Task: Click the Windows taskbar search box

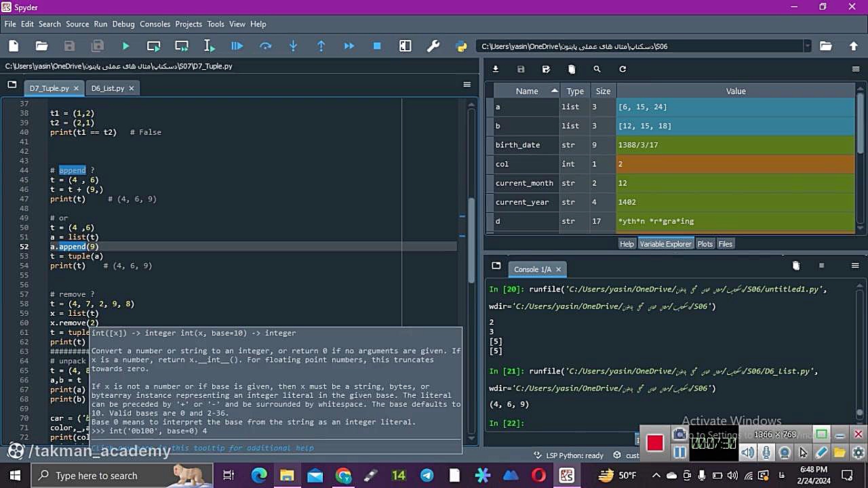Action: (x=122, y=476)
